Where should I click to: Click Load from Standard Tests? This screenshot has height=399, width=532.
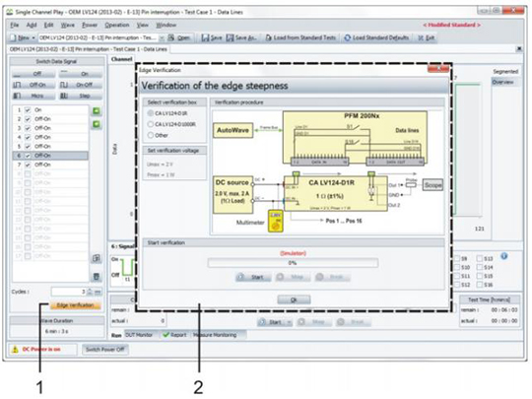pos(300,37)
